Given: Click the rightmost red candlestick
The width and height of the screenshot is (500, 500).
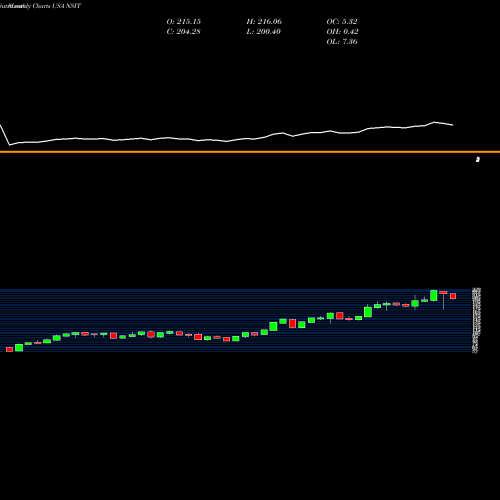Looking at the screenshot, I should 453,296.
